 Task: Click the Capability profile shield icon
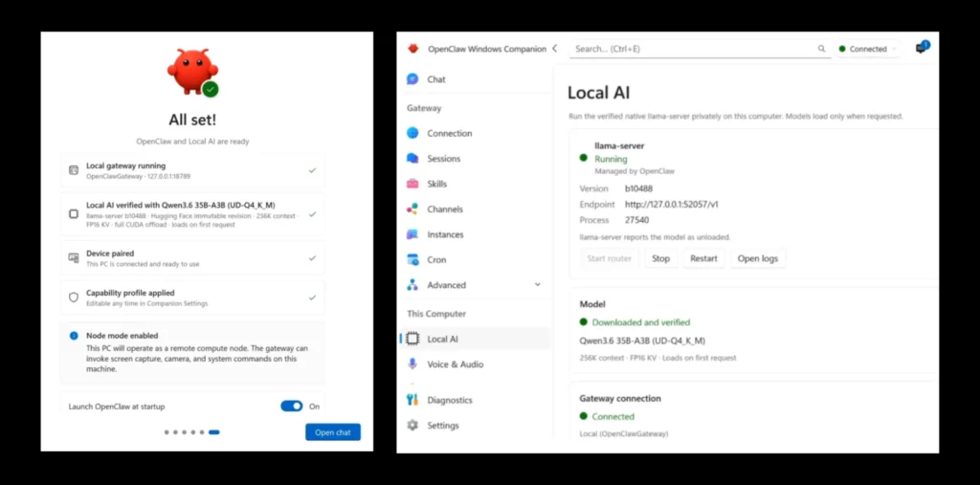[74, 298]
